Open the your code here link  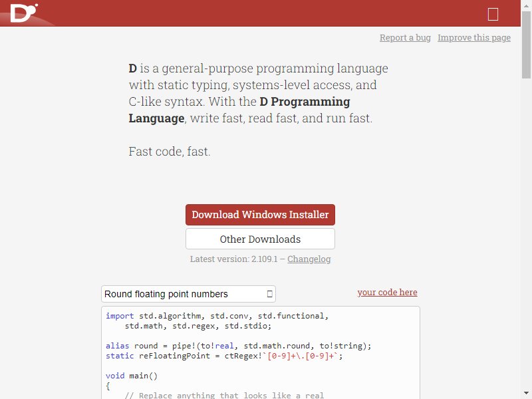point(387,293)
